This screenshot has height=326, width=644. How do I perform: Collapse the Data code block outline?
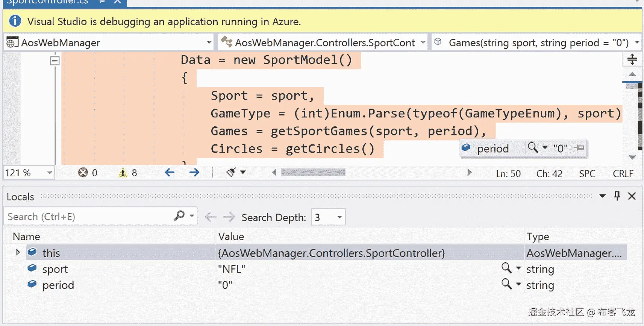click(55, 61)
